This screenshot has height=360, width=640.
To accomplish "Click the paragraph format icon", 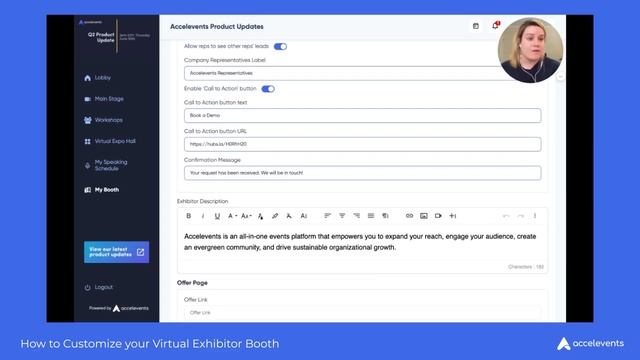I will point(385,216).
